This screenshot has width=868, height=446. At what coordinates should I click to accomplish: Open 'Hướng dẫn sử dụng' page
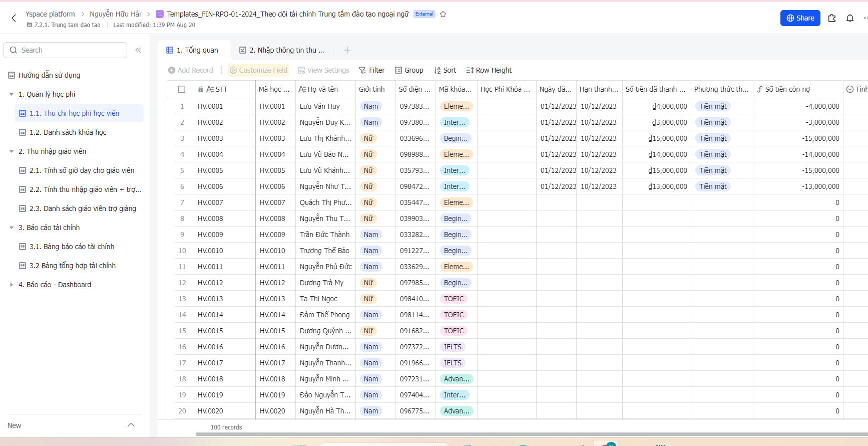(x=49, y=75)
